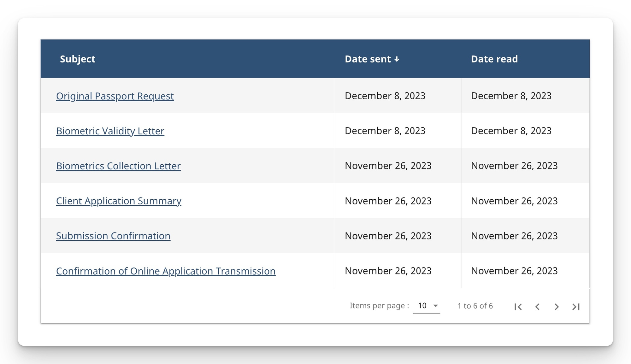Go to next page arrow

click(557, 307)
